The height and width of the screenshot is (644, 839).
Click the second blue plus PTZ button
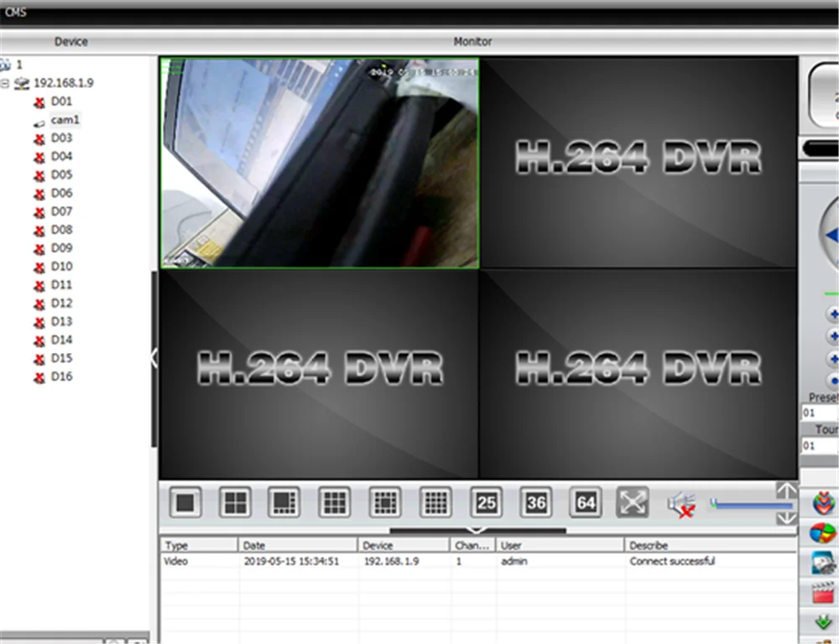[x=832, y=336]
